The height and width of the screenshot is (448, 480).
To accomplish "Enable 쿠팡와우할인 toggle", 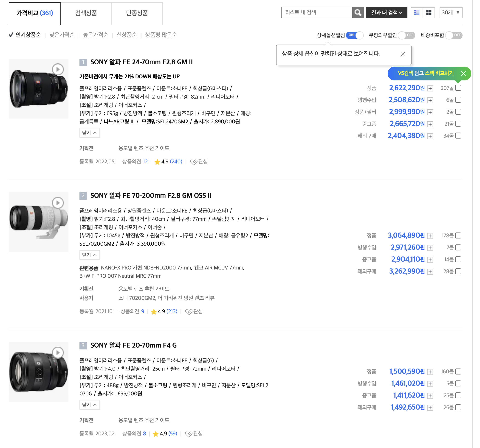I will (407, 35).
